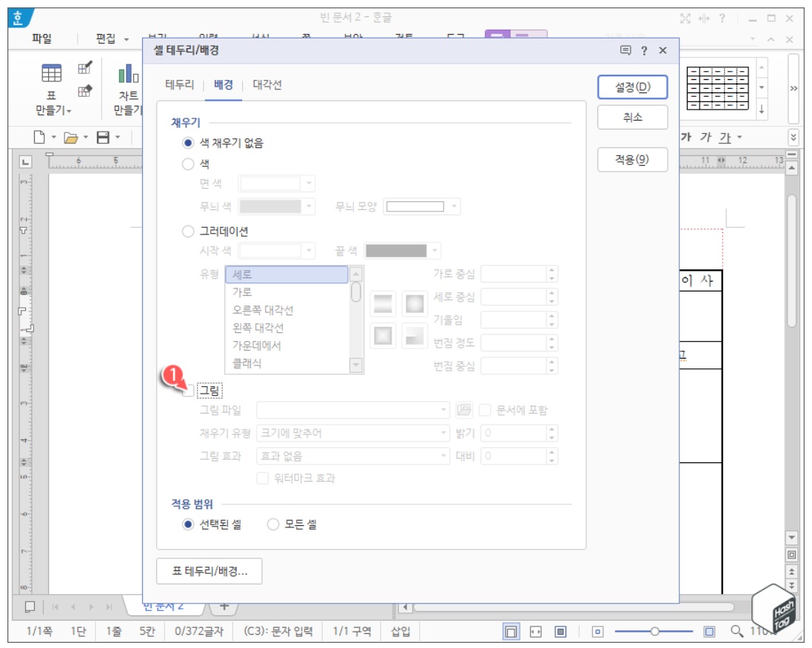Screen dimensions: 812x648
Task: Click 표 테두리/배경... button
Action: point(209,571)
